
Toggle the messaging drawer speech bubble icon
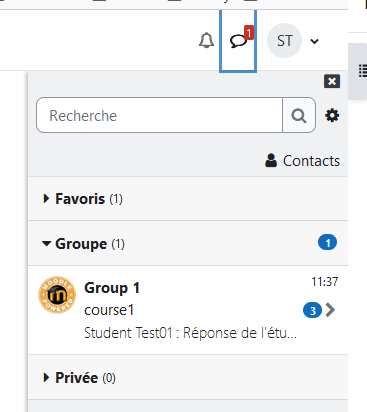click(x=238, y=41)
